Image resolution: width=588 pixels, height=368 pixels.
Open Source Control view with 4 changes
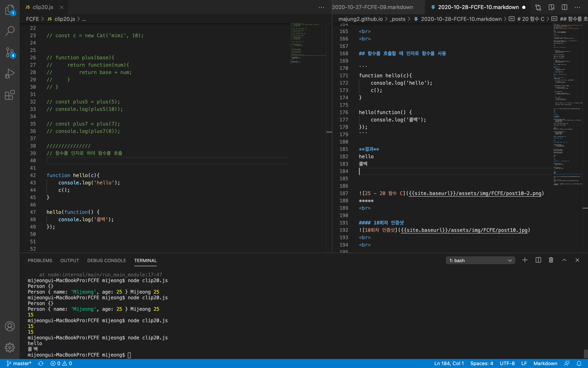10,52
